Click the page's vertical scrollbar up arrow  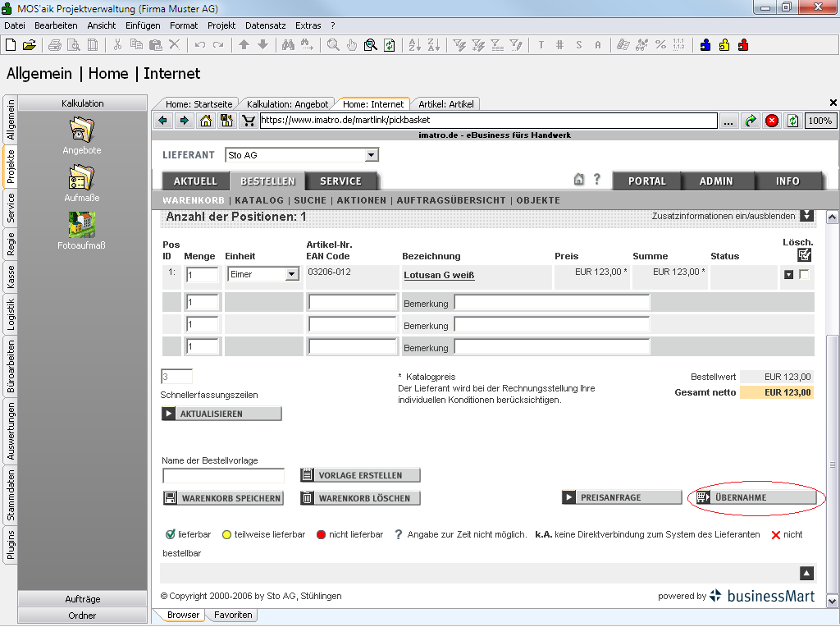tap(832, 217)
